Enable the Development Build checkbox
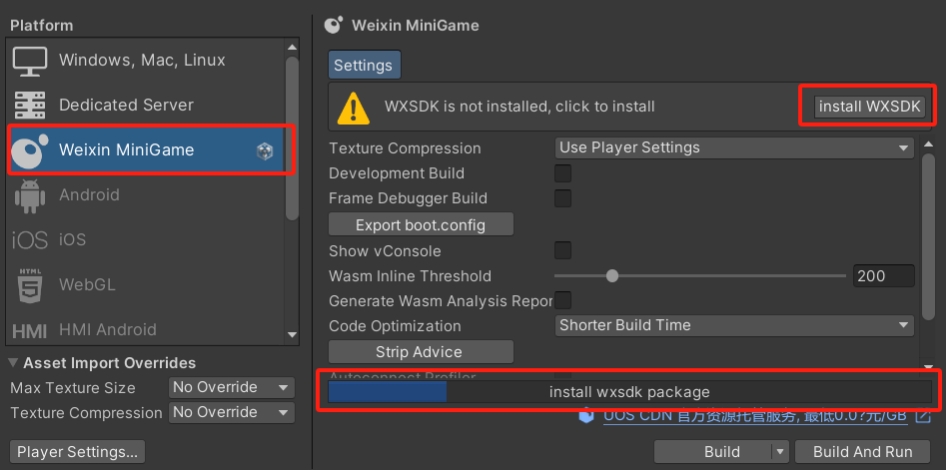Image resolution: width=946 pixels, height=470 pixels. (x=563, y=174)
